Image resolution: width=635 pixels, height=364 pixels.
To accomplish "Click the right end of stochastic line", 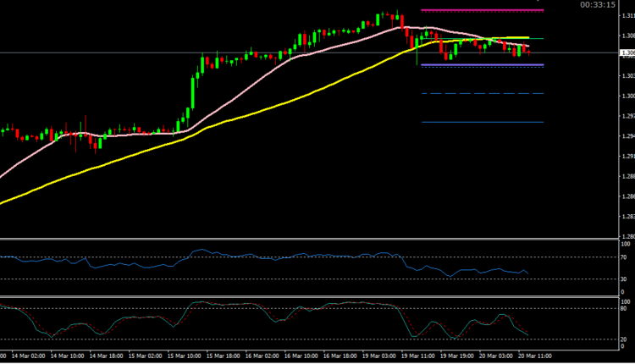I will tap(528, 334).
